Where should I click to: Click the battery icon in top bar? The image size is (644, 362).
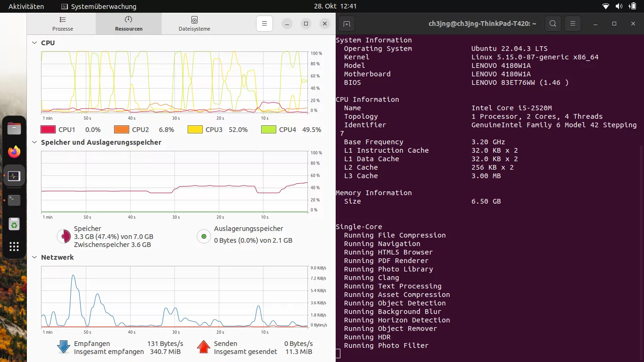[633, 7]
